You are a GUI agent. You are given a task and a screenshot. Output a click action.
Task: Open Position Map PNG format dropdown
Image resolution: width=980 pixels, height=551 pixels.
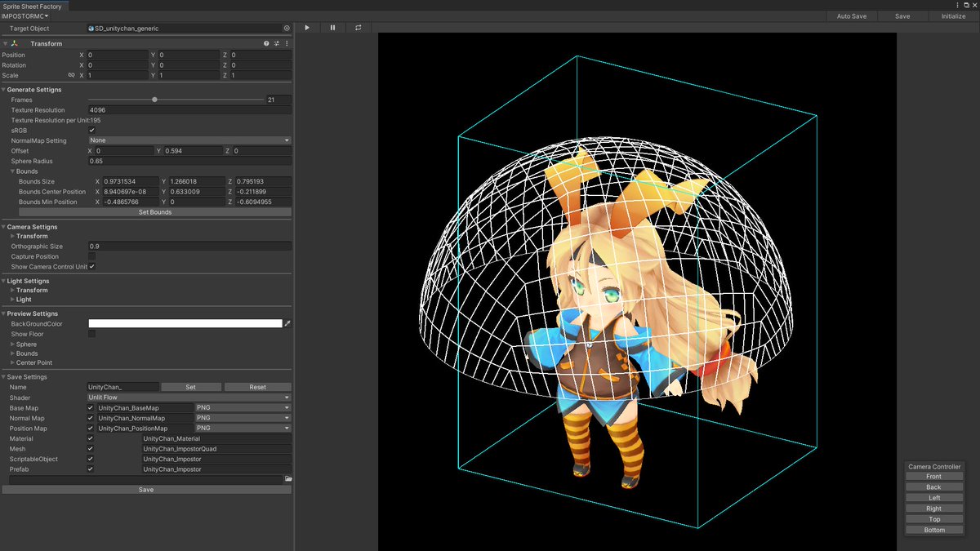tap(243, 428)
